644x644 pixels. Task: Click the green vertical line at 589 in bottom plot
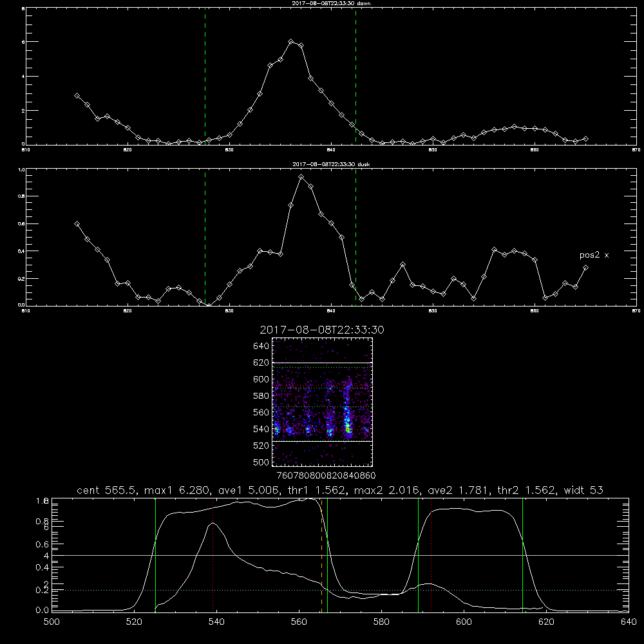pos(418,554)
